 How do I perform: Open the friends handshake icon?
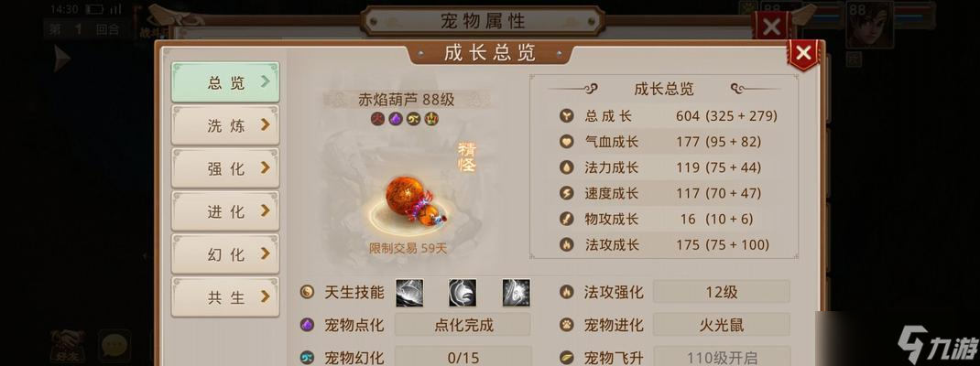[68, 345]
